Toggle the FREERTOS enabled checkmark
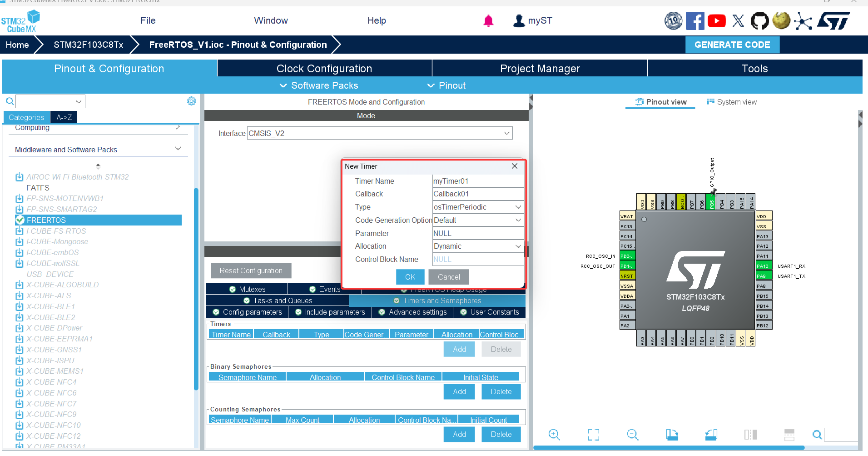Image resolution: width=868 pixels, height=456 pixels. coord(20,220)
